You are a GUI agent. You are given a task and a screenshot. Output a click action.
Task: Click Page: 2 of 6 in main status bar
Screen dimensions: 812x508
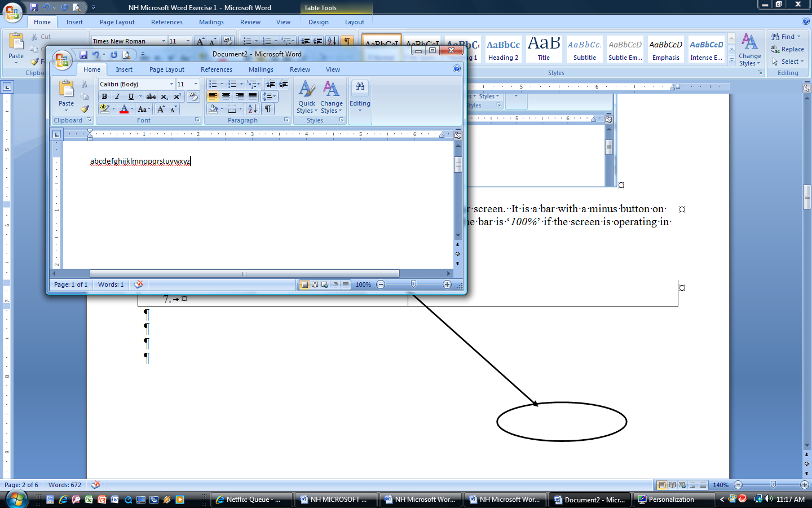pyautogui.click(x=21, y=485)
